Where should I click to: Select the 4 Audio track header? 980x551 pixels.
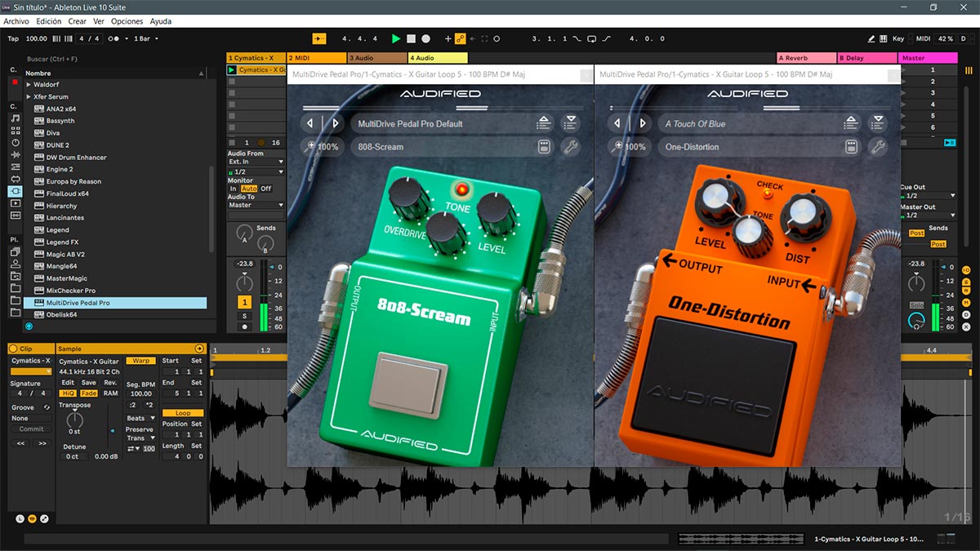(x=438, y=58)
